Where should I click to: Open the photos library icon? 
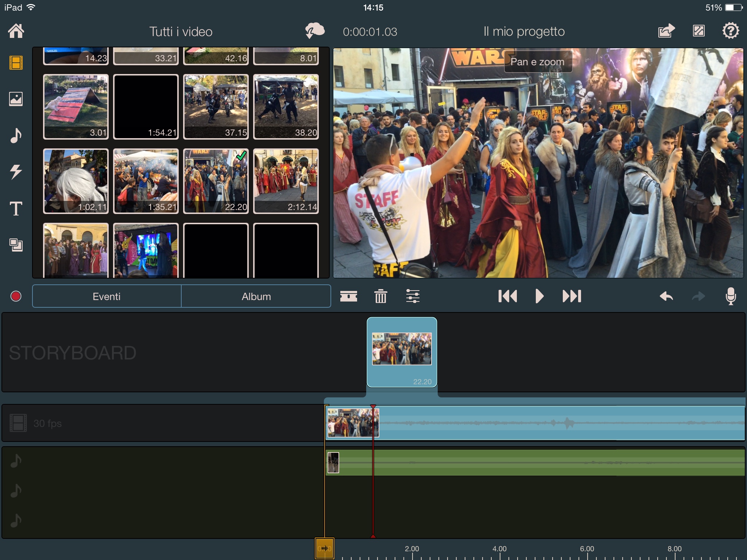pyautogui.click(x=16, y=99)
